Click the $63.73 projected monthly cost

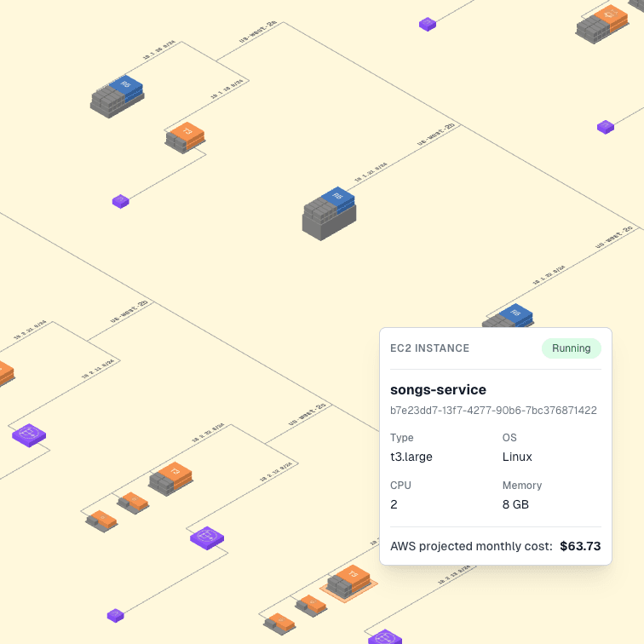click(x=580, y=546)
